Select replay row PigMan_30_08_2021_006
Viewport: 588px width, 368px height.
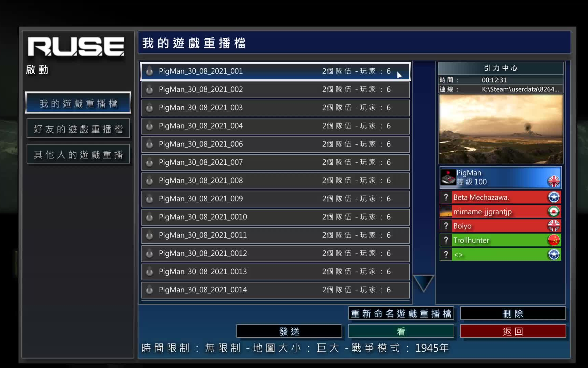(x=276, y=144)
